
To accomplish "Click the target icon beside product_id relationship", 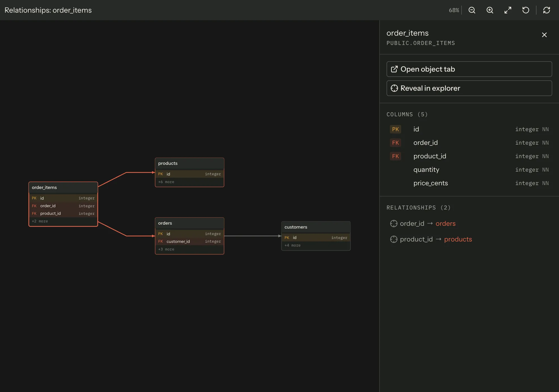I will point(394,239).
